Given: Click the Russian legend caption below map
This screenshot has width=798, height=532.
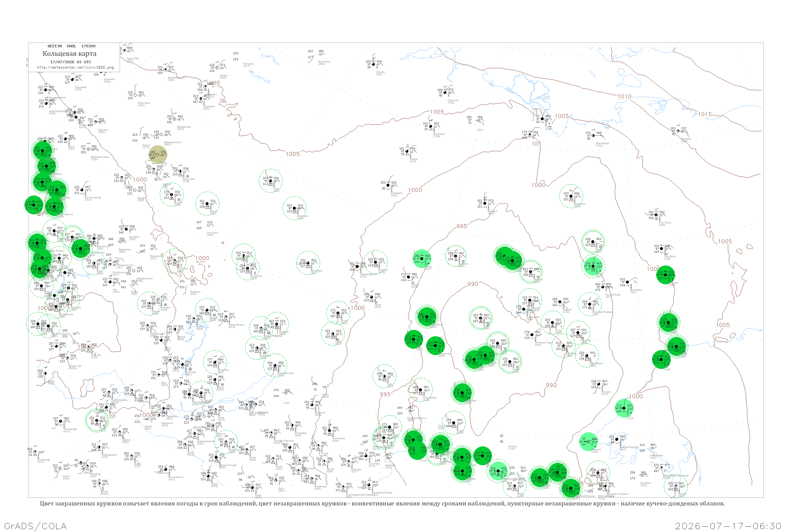Looking at the screenshot, I should (382, 504).
